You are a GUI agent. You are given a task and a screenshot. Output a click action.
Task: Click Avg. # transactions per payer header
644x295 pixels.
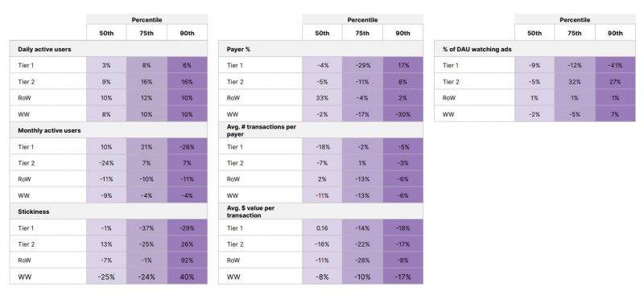pyautogui.click(x=320, y=130)
